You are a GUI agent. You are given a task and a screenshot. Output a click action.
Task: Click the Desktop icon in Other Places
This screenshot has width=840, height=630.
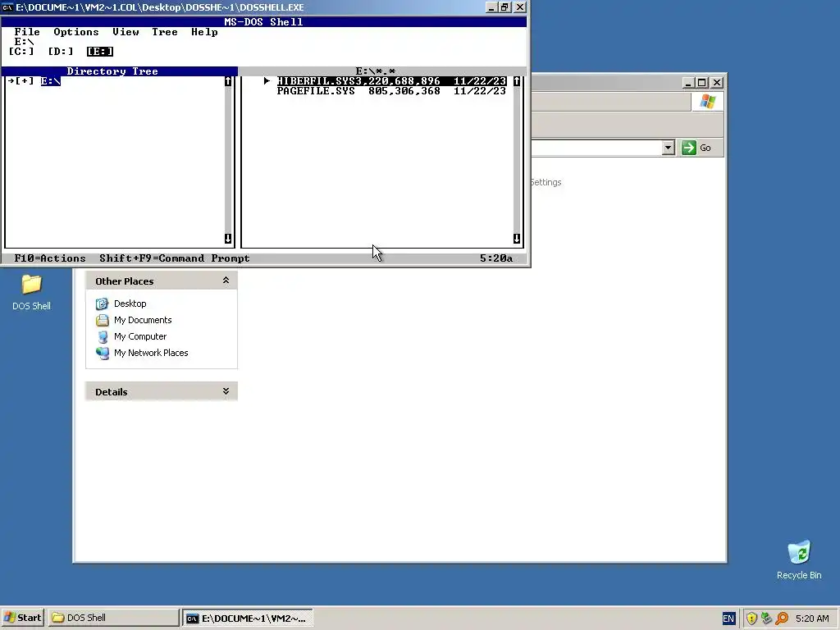point(103,304)
